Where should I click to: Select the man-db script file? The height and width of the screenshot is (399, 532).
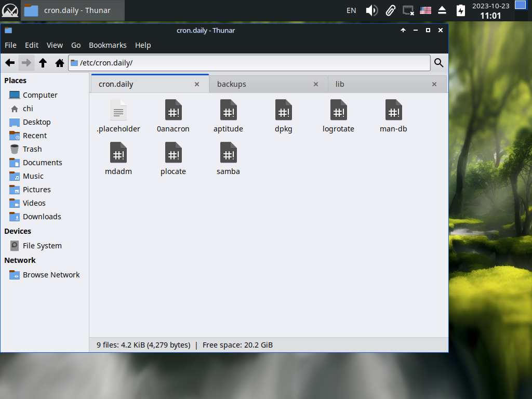click(x=393, y=116)
